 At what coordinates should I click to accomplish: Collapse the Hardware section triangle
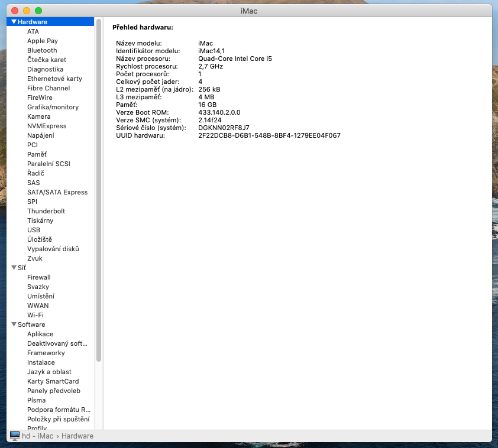click(x=15, y=21)
